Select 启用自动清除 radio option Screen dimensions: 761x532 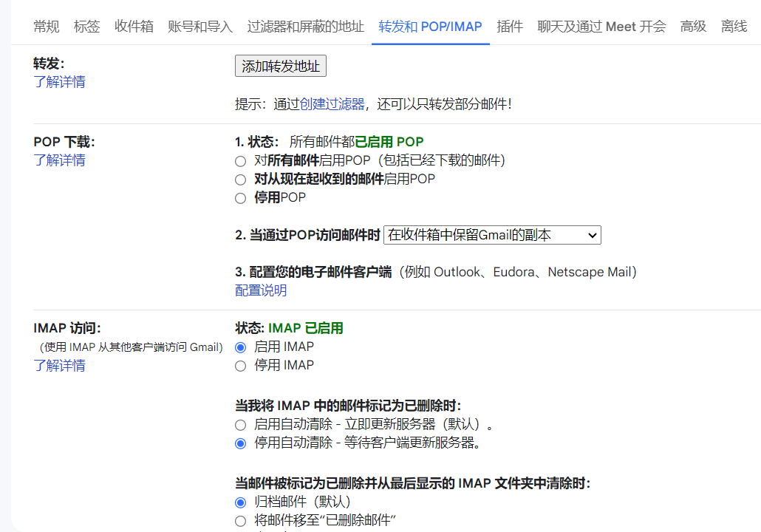[x=240, y=425]
